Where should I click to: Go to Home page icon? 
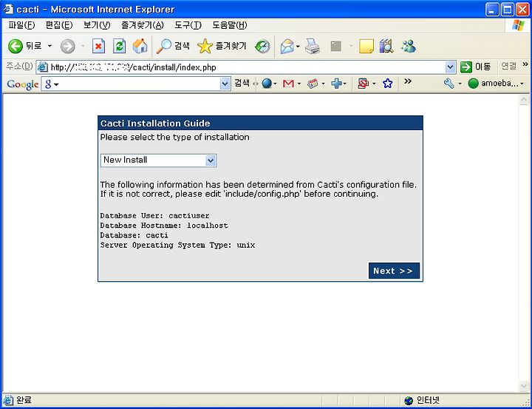point(140,46)
